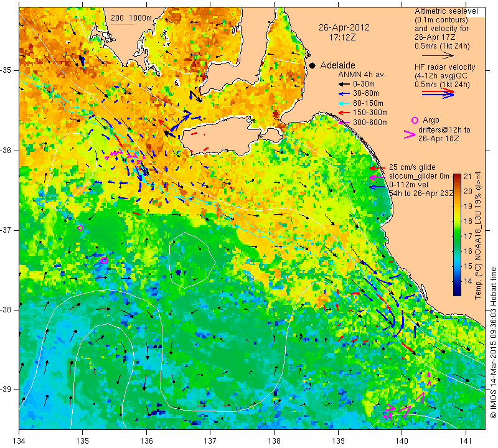Click the blue 30-80m legend arrow
This screenshot has width=498, height=448.
[x=344, y=94]
